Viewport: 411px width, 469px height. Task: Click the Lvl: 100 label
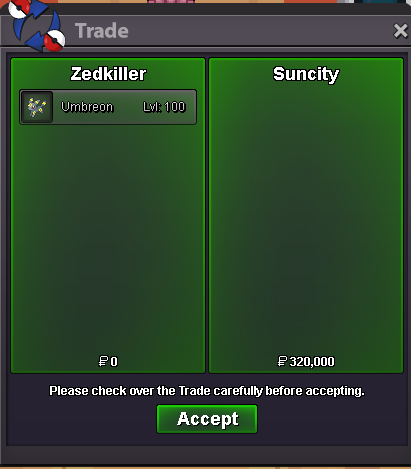click(x=164, y=107)
